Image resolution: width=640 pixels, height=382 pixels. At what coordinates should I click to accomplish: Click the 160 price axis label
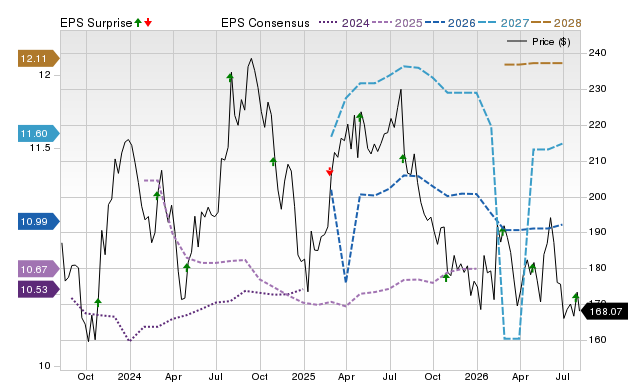click(x=597, y=340)
